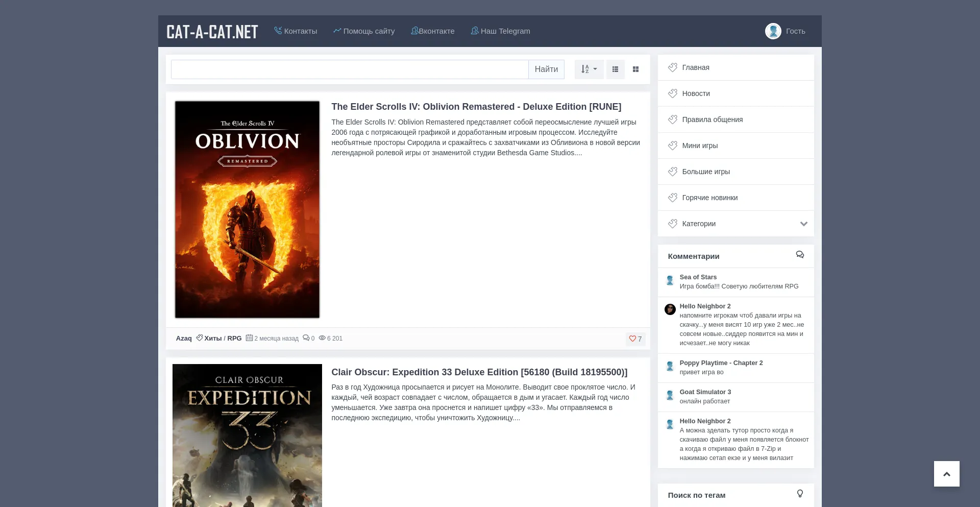Screen dimensions: 980x507
Task: Click the phone icon beside Контакты
Action: (278, 31)
